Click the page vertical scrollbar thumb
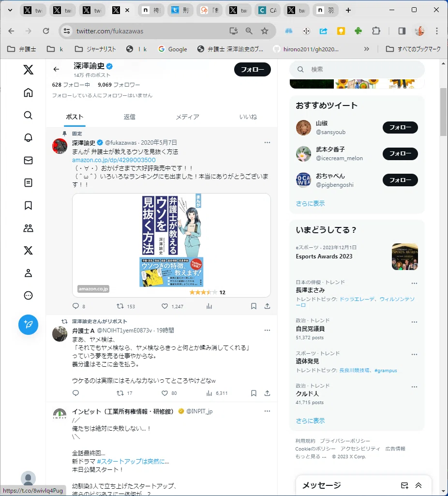The height and width of the screenshot is (496, 448). tap(443, 112)
